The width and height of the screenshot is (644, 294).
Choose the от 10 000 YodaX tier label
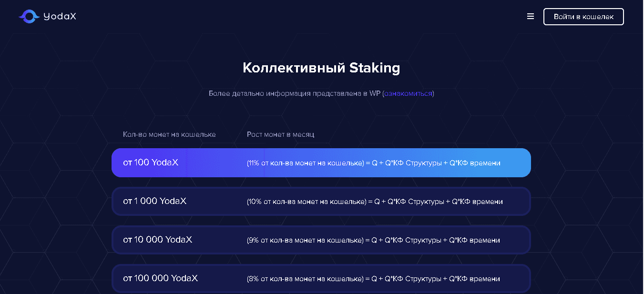[157, 240]
